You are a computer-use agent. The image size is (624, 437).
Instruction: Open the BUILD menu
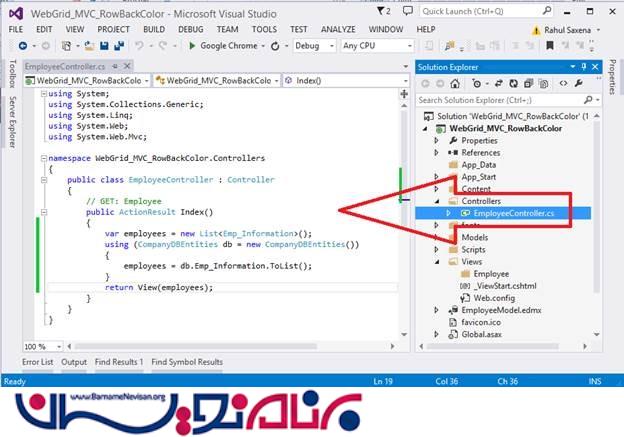(154, 30)
